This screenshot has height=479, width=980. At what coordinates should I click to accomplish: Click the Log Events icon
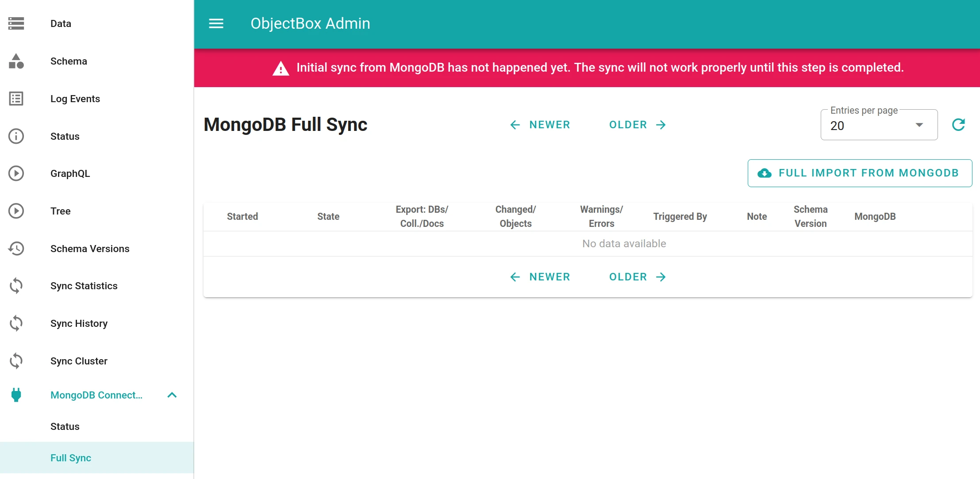pyautogui.click(x=16, y=99)
